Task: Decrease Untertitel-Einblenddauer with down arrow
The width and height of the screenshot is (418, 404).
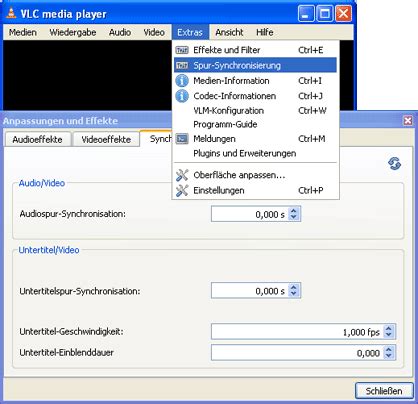Action: point(389,356)
